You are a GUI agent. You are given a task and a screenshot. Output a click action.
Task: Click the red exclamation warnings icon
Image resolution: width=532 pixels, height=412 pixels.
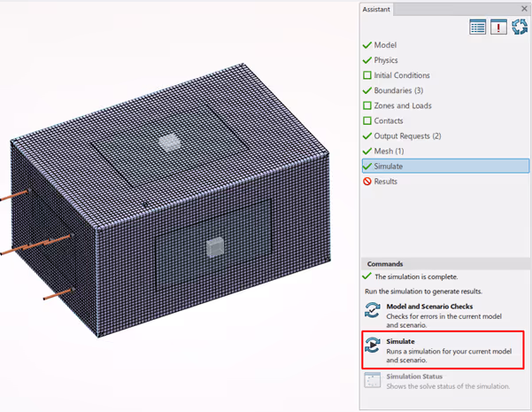pyautogui.click(x=498, y=27)
